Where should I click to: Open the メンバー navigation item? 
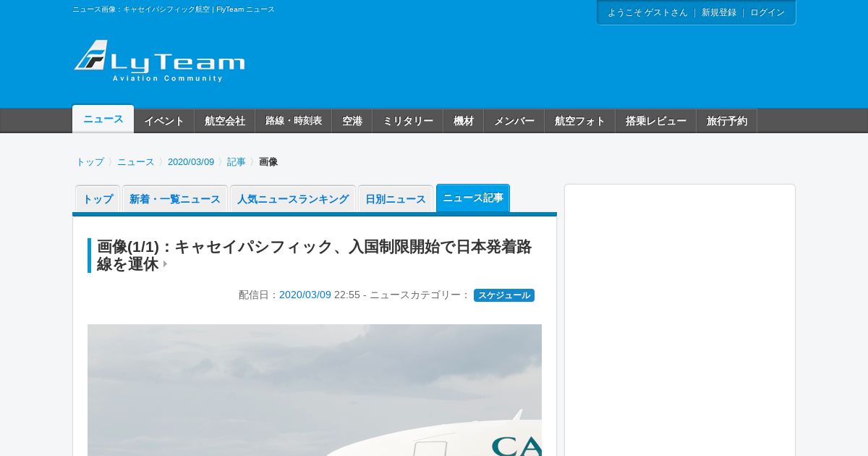pos(514,121)
